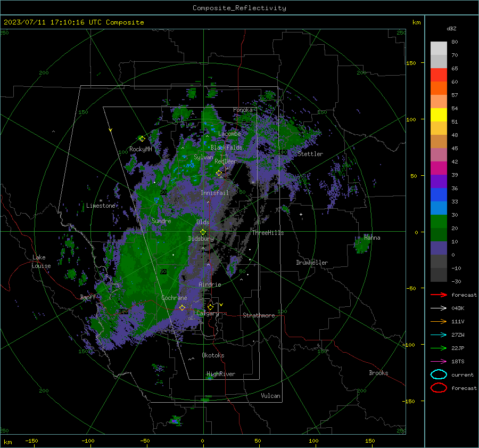479x448 pixels.
Task: Select the magenta 18TS arrow legend icon
Action: pos(439,362)
